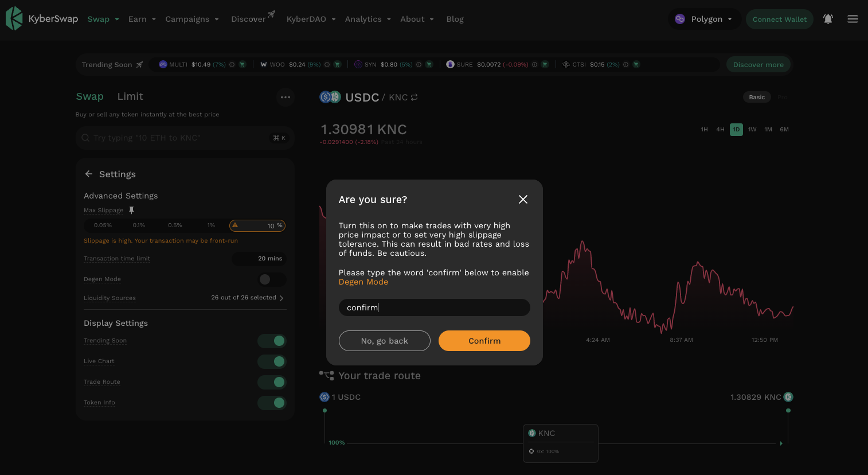Click the KyberSwap logo icon
Image resolution: width=868 pixels, height=475 pixels.
(14, 18)
